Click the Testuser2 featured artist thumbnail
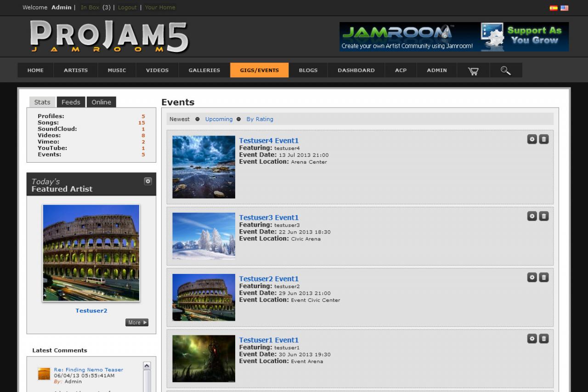Viewport: 588px width, 392px height. (x=91, y=253)
